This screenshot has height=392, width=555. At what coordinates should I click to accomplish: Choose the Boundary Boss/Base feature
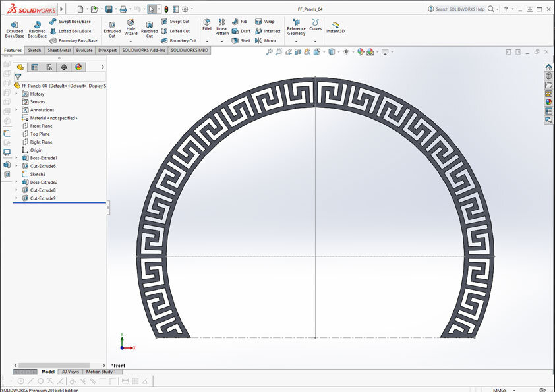pos(73,41)
